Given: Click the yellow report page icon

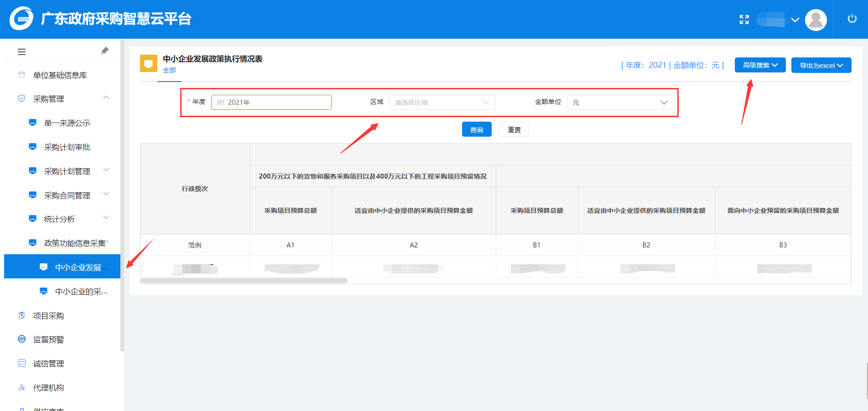Looking at the screenshot, I should (148, 64).
